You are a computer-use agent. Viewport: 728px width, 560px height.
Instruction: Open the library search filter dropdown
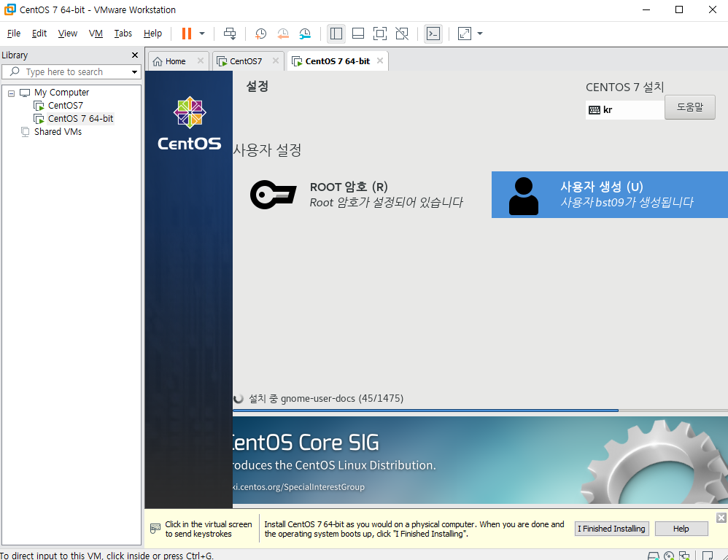[x=134, y=72]
